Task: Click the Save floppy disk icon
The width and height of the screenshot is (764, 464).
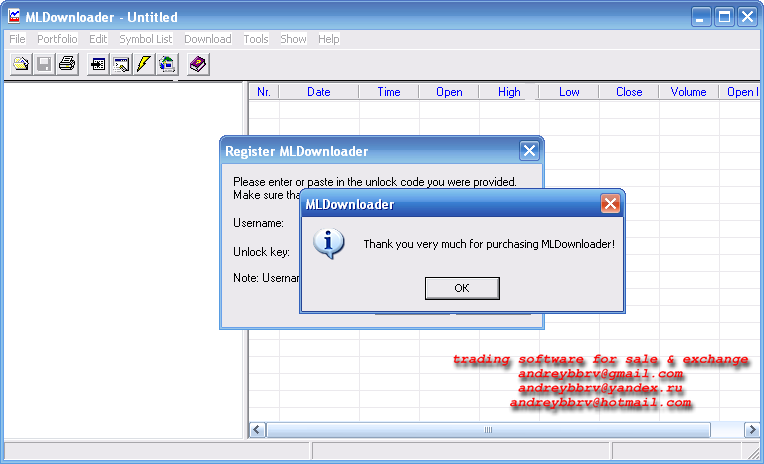Action: pos(44,64)
